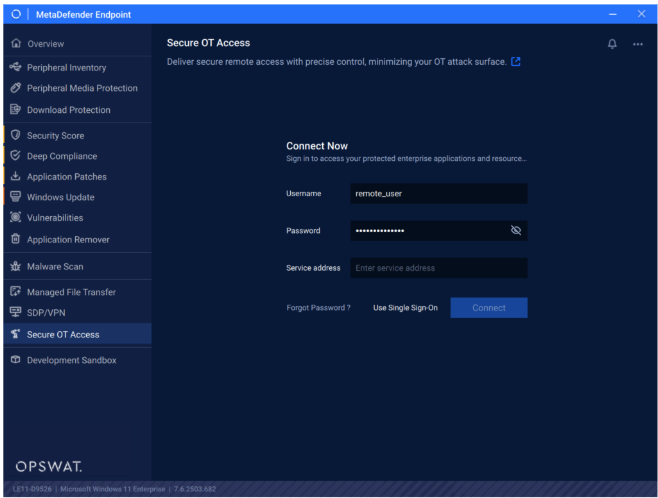Click the version text 7.6.2503.682
Viewport: 658px width, 498px height.
[195, 489]
